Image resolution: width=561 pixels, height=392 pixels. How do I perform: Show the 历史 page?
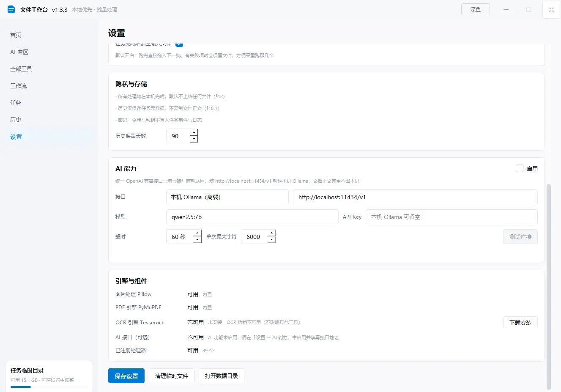tap(16, 120)
